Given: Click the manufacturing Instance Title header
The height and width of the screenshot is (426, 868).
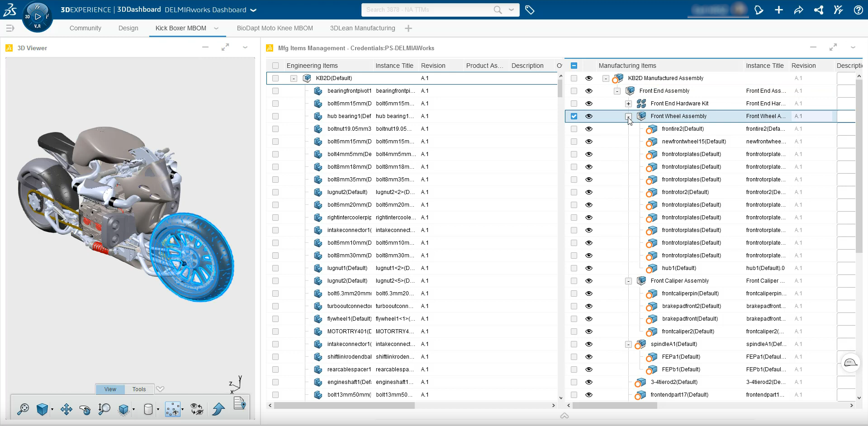Looking at the screenshot, I should tap(765, 66).
